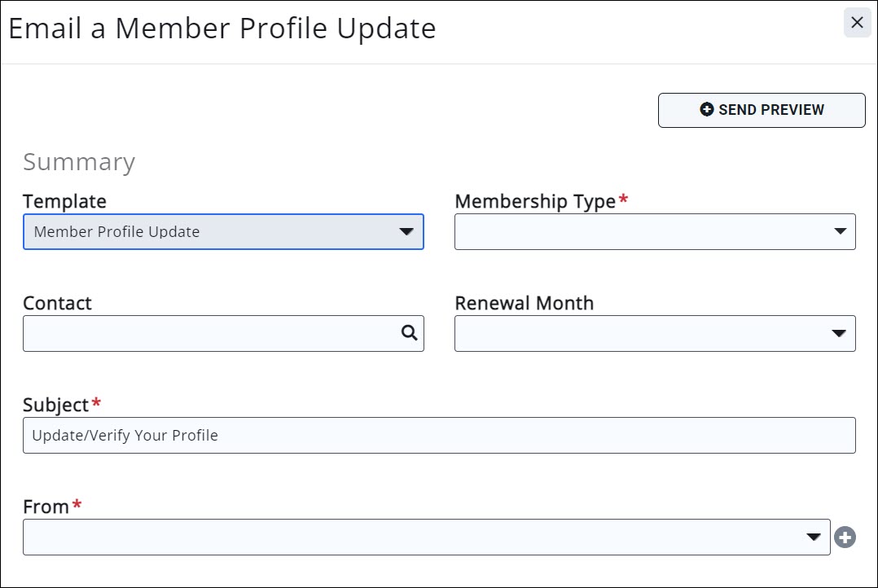Click the Renewal Month dropdown caret

(x=839, y=333)
